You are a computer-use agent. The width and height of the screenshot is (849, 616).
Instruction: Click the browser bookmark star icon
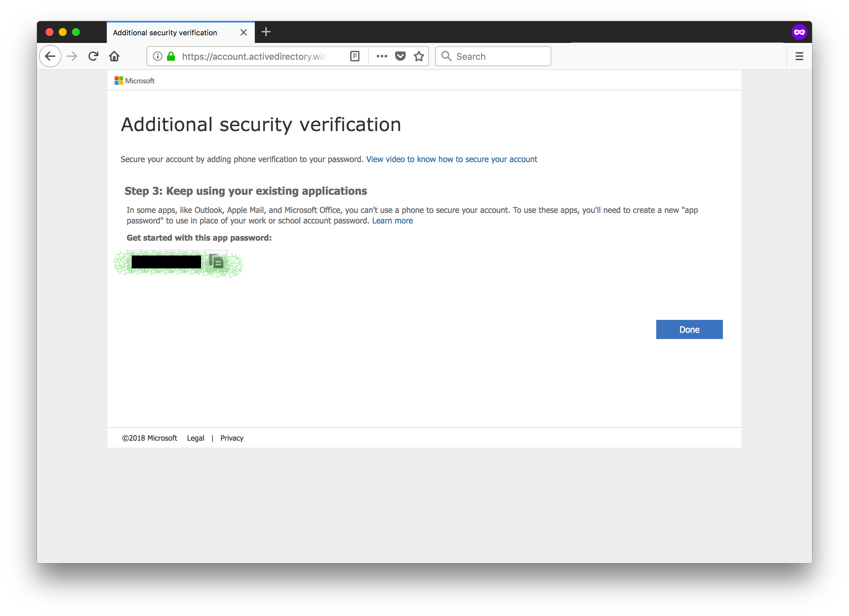click(x=419, y=56)
